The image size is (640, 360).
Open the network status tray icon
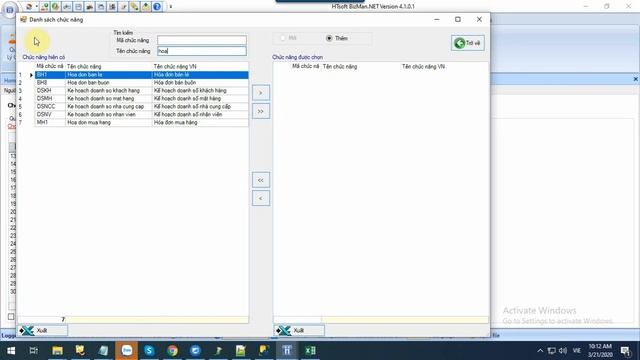click(551, 351)
